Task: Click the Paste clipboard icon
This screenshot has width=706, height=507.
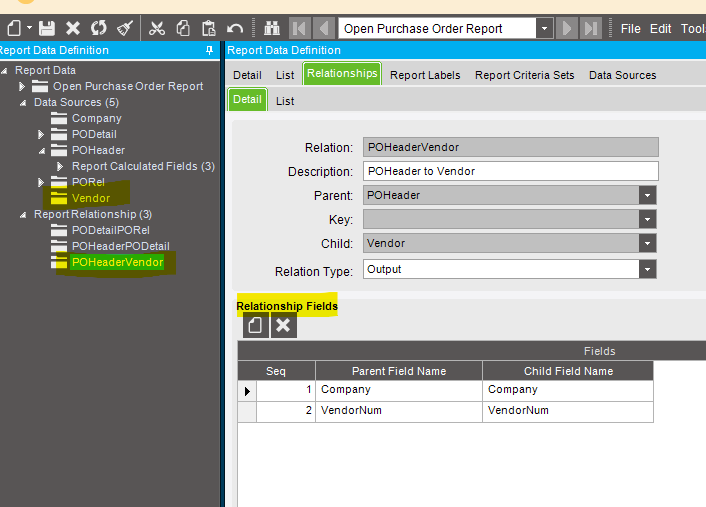Action: tap(208, 28)
